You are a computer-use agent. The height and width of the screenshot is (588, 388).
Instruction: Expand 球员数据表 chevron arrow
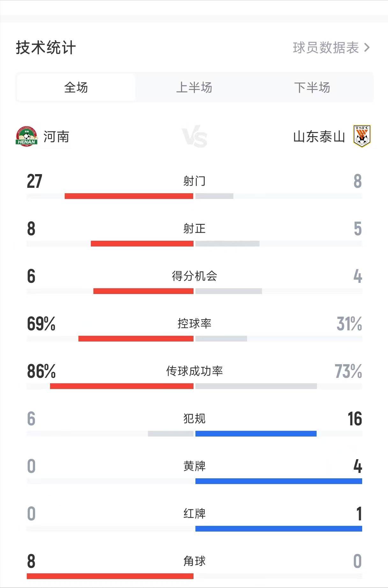coord(367,48)
